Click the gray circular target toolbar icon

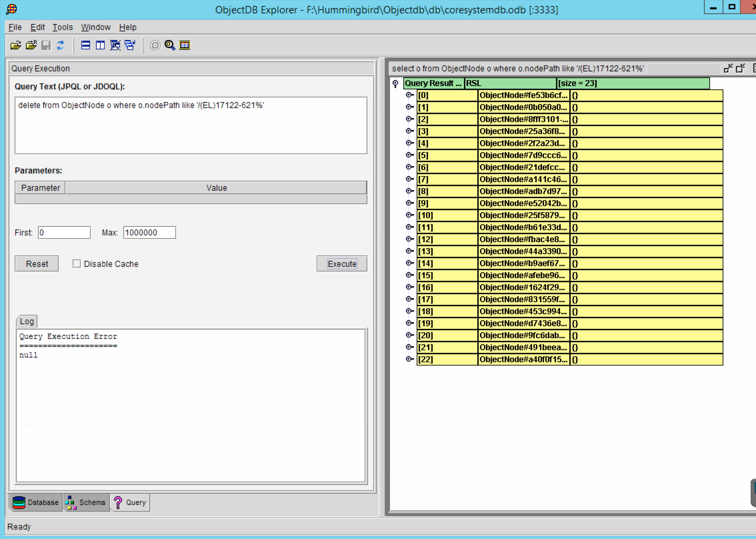point(155,45)
